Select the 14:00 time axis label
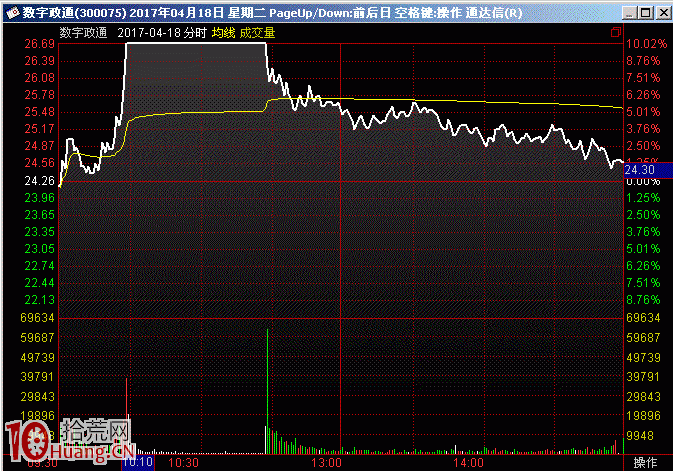The image size is (673, 471). (x=468, y=463)
